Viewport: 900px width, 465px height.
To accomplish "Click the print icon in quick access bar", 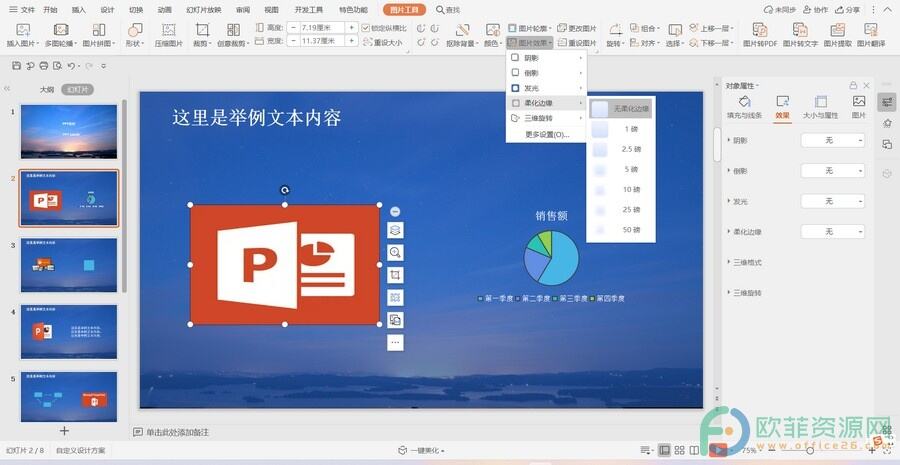I will pos(44,66).
